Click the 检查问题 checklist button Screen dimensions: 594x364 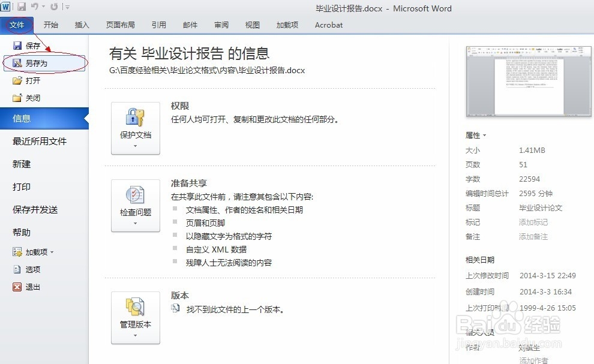point(135,205)
